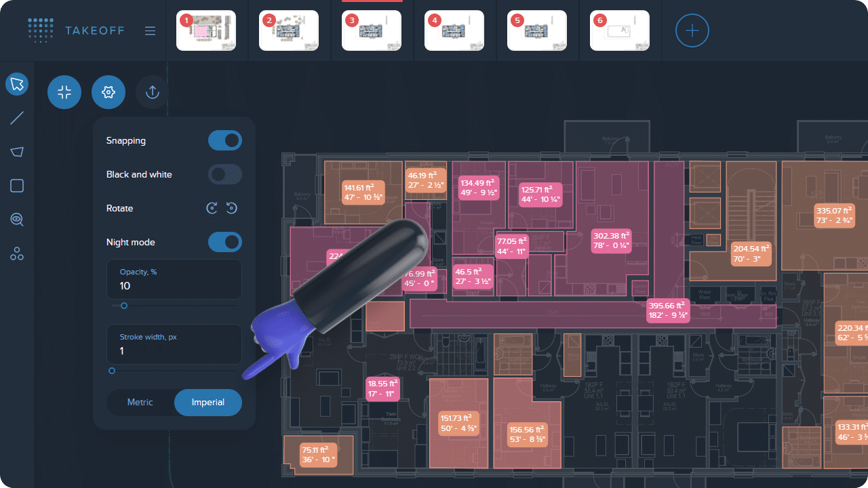
Task: Turn off Night mode switch
Action: [225, 242]
